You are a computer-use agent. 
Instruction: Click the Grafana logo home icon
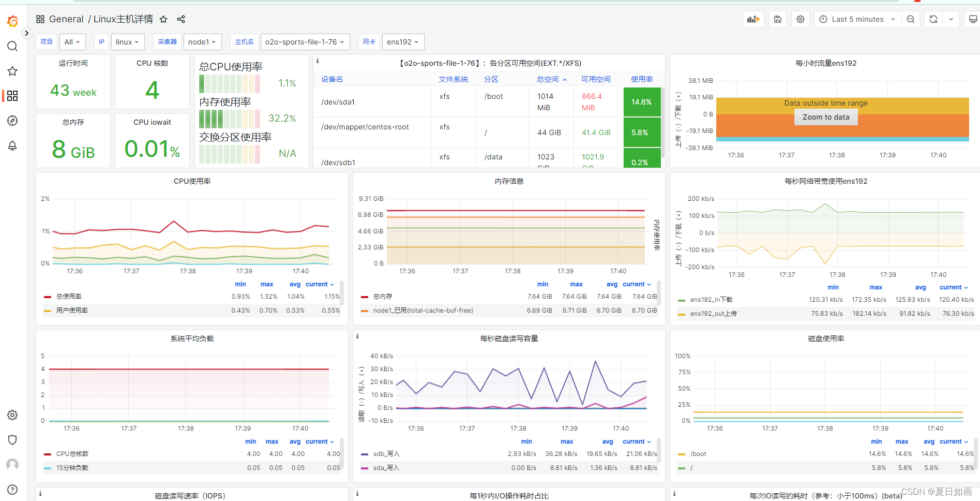point(12,21)
